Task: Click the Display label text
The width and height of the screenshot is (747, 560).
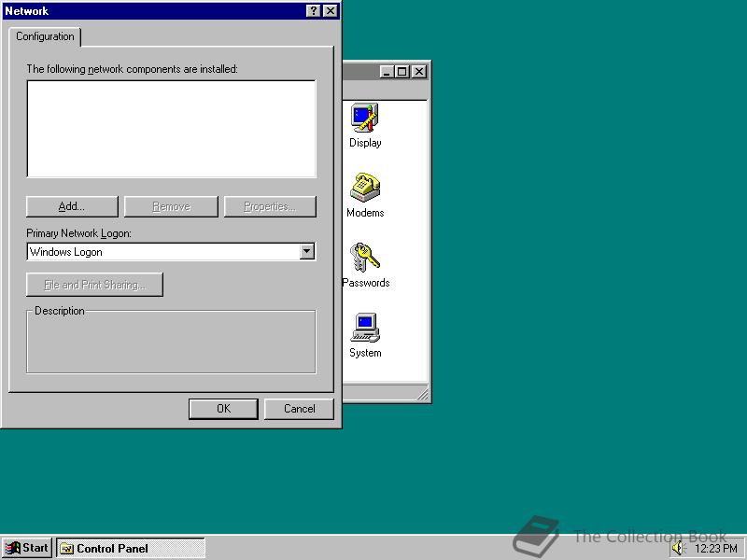Action: tap(365, 143)
